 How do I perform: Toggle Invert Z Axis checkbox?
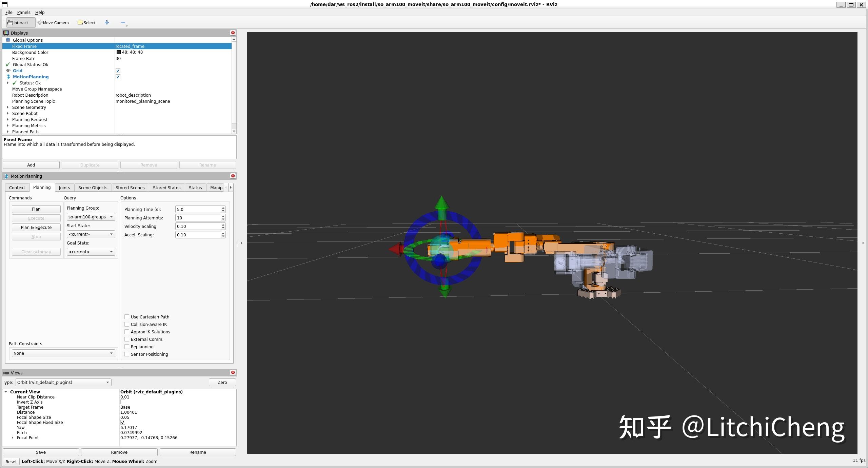tap(123, 402)
